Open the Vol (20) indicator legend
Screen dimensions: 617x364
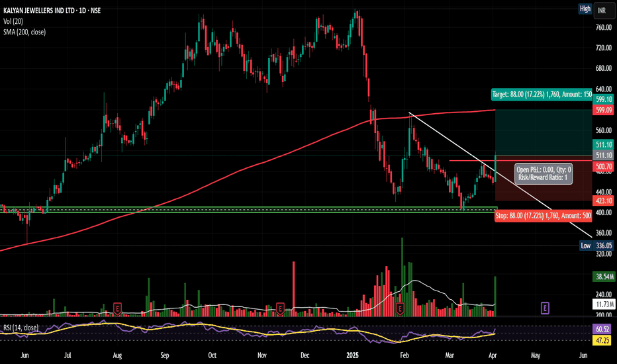(13, 21)
